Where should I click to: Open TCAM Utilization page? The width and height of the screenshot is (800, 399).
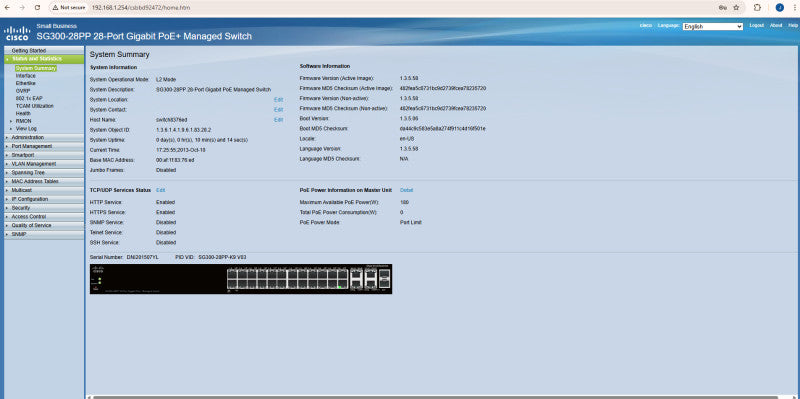35,106
